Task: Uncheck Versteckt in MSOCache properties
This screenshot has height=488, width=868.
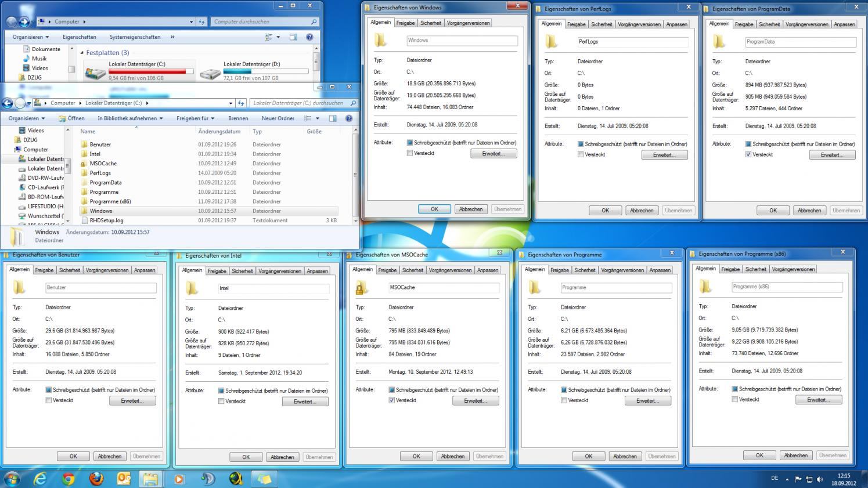Action: point(392,400)
